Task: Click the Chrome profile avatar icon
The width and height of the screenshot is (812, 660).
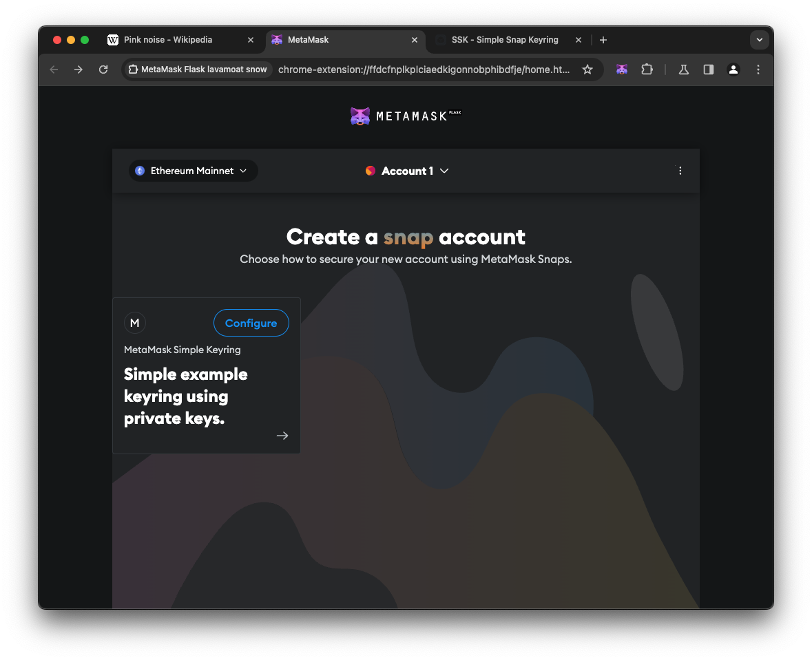Action: tap(733, 70)
